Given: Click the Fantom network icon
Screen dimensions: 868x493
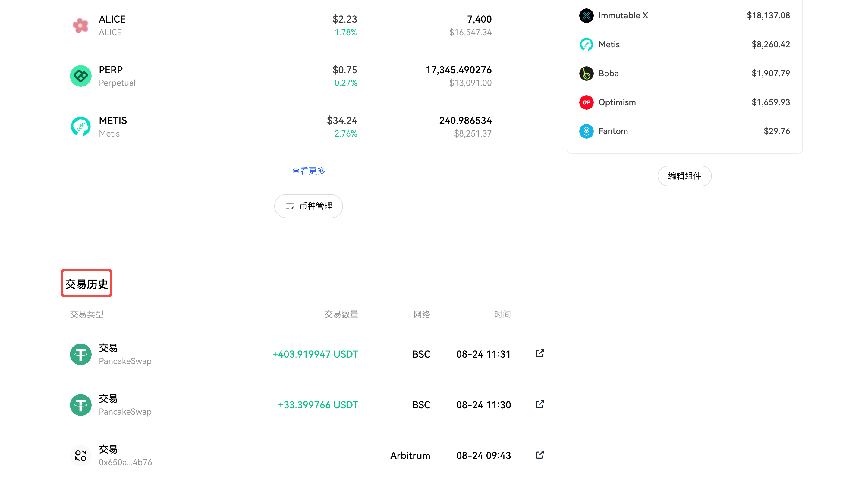Looking at the screenshot, I should [x=586, y=131].
